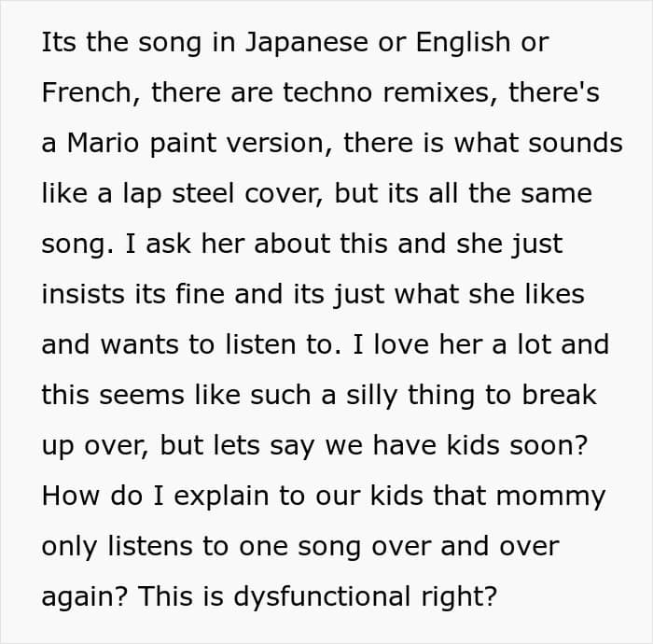Click the word 'mommy' in the text
This screenshot has height=644, width=653.
click(550, 497)
